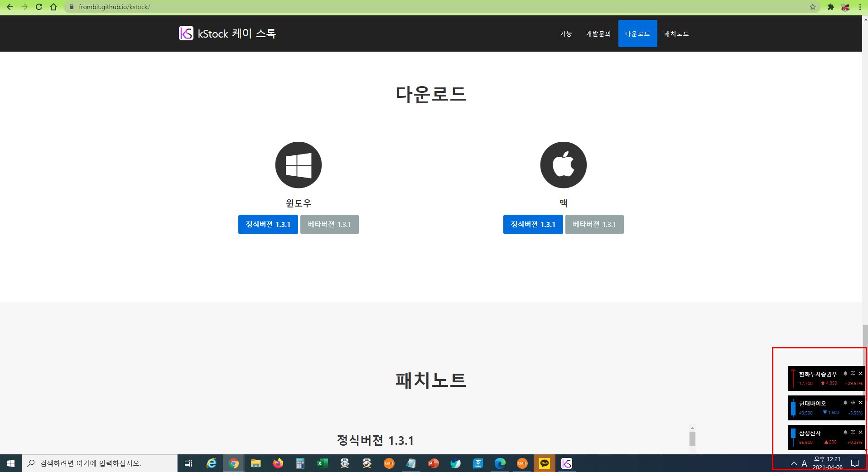Open Calculator from the taskbar
This screenshot has height=472, width=868.
pyautogui.click(x=300, y=463)
